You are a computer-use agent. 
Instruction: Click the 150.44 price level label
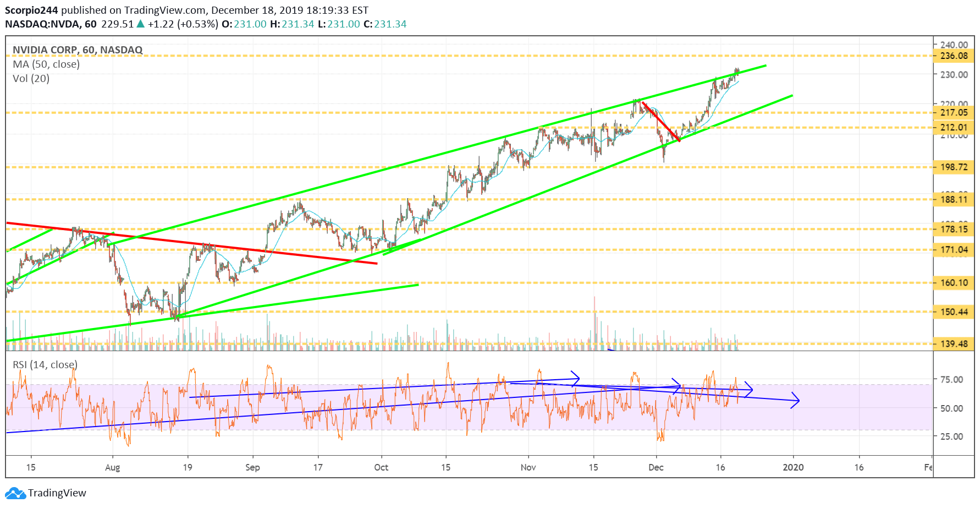pos(954,312)
